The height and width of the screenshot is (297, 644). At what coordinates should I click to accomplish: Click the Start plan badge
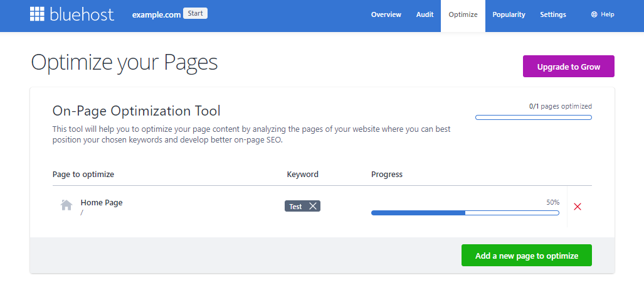(195, 13)
